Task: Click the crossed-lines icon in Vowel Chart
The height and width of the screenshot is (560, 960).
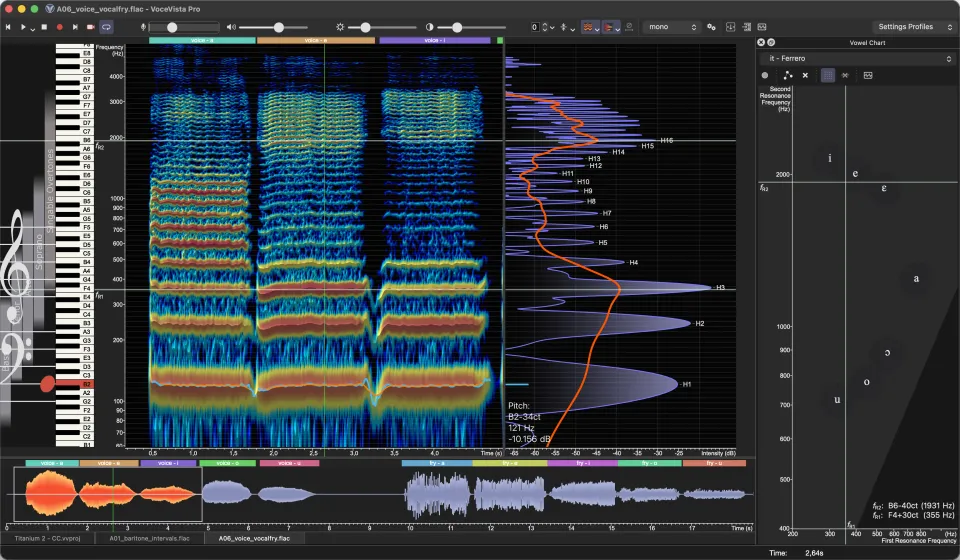Action: 845,75
